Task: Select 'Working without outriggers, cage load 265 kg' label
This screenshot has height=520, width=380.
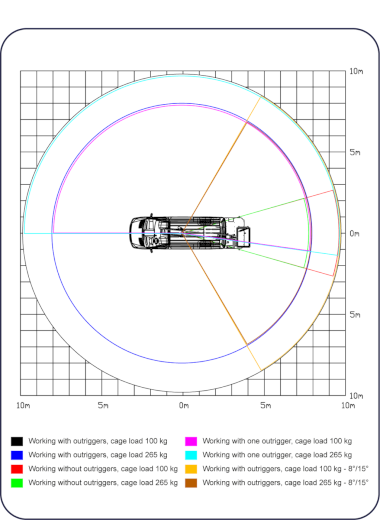Action: pyautogui.click(x=103, y=483)
